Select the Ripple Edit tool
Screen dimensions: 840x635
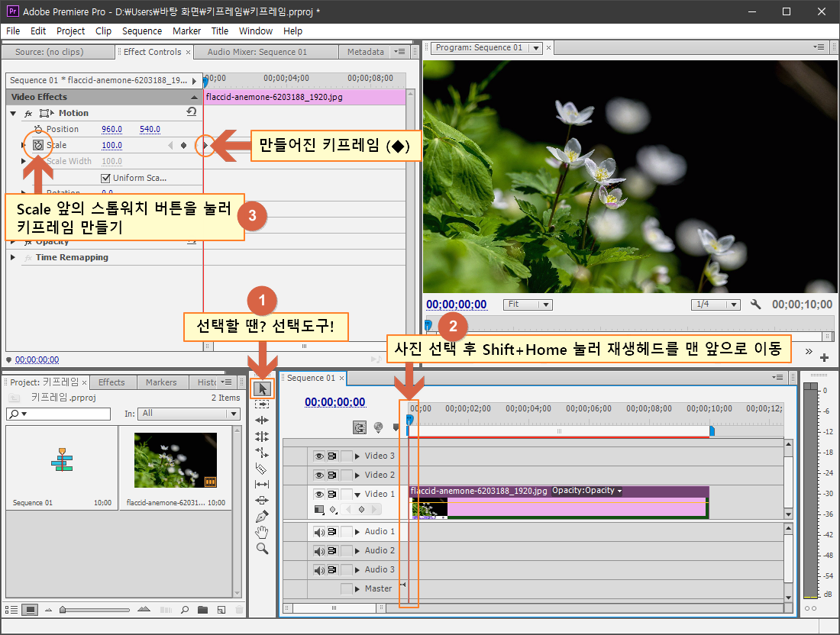click(262, 421)
